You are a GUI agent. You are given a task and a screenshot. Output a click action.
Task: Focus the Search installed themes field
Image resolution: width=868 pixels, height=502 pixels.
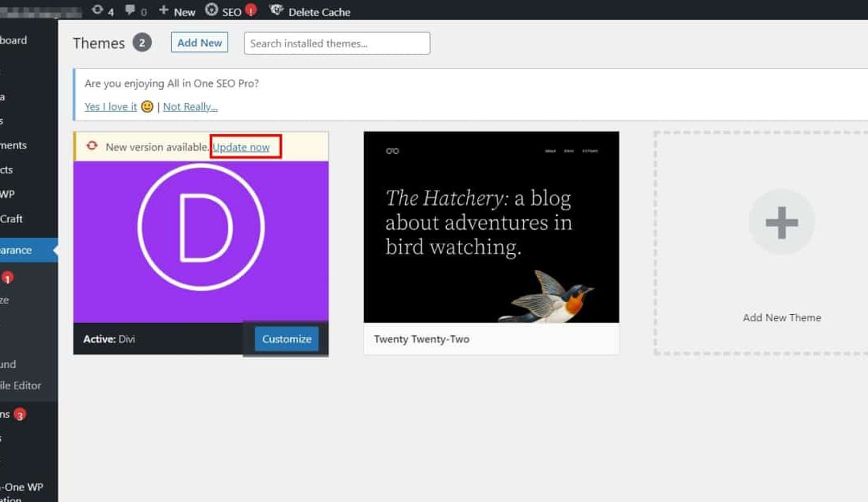tap(337, 43)
